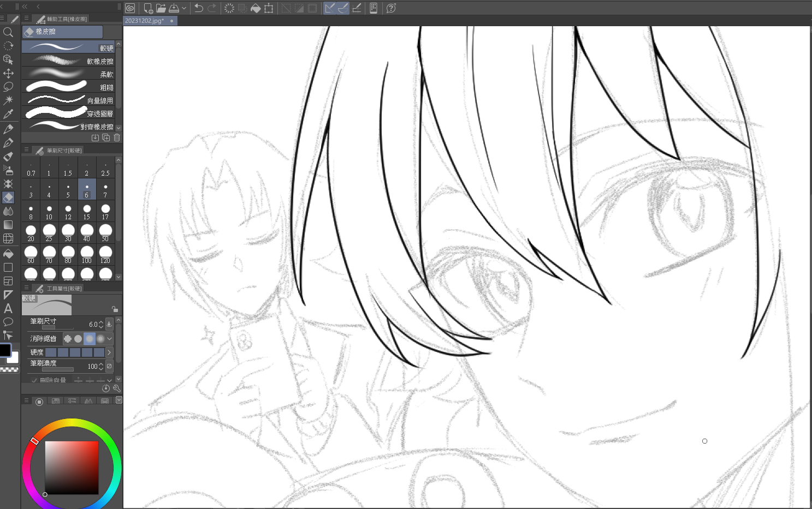
Task: Fill selection with paint bucket in command bar
Action: point(256,8)
